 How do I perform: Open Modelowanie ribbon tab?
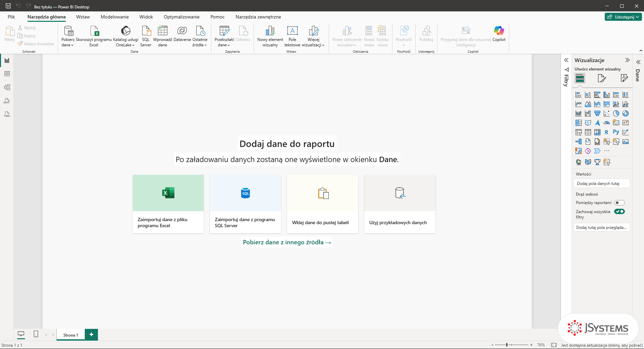coord(115,17)
